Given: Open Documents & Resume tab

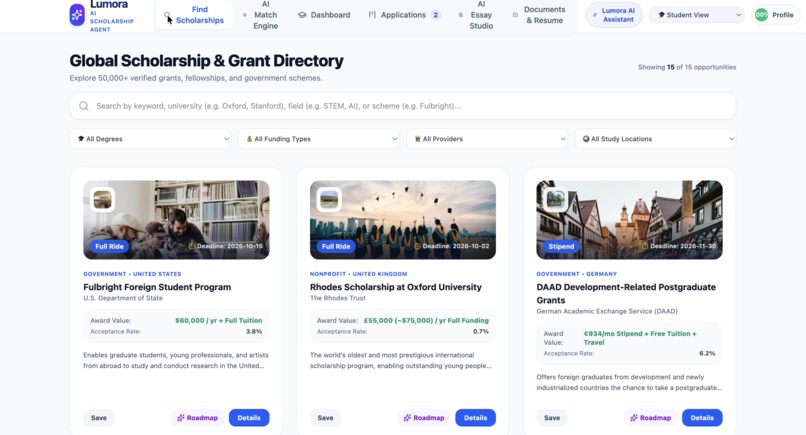Looking at the screenshot, I should click(539, 15).
